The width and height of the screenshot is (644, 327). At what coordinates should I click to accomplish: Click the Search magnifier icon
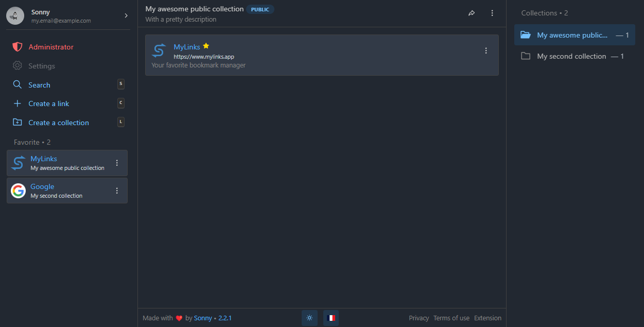[x=18, y=85]
